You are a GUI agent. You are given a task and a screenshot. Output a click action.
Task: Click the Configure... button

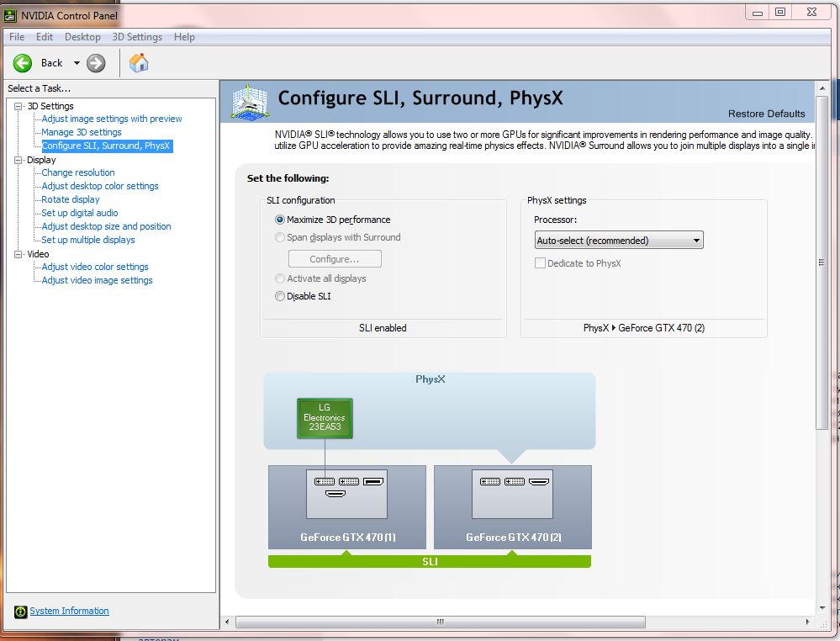click(x=335, y=259)
